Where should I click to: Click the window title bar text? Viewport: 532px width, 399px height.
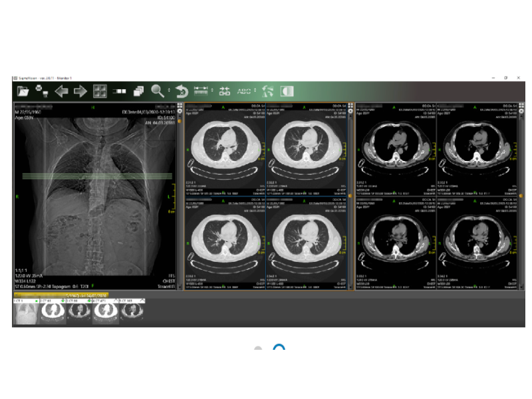[x=45, y=78]
